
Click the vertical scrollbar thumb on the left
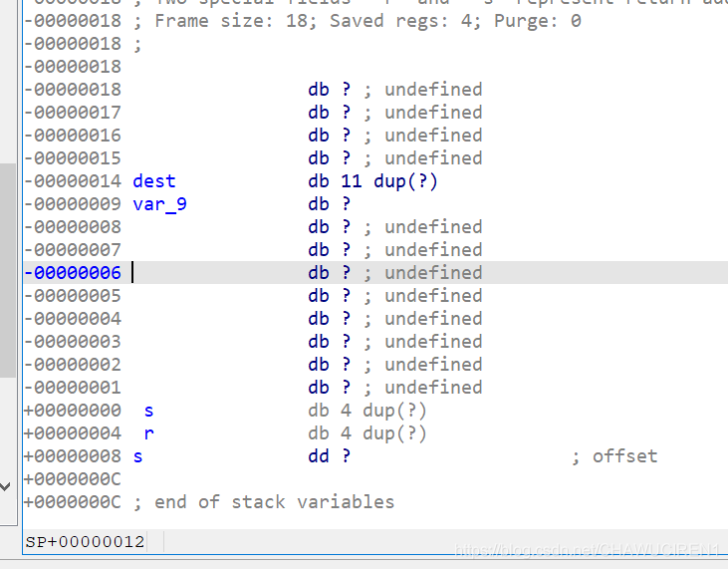click(x=8, y=270)
